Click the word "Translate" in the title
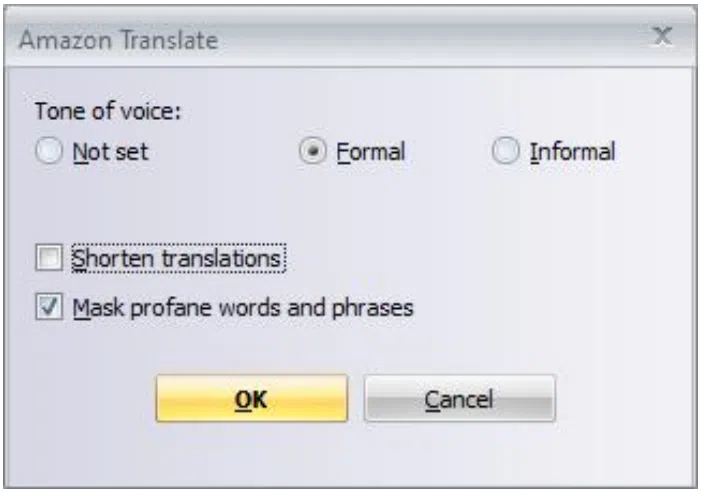 pyautogui.click(x=170, y=40)
